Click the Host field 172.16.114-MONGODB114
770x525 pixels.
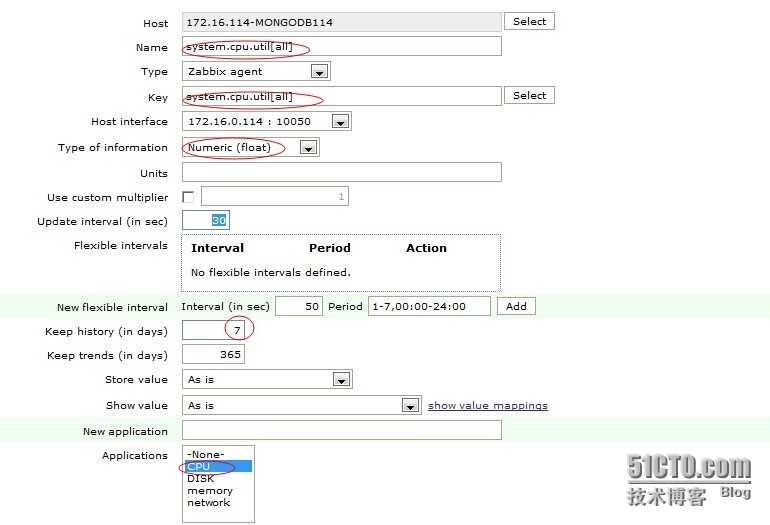coord(342,22)
